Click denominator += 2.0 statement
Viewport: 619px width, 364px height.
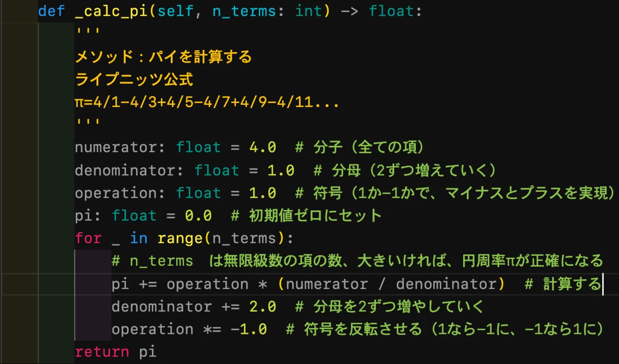point(194,306)
